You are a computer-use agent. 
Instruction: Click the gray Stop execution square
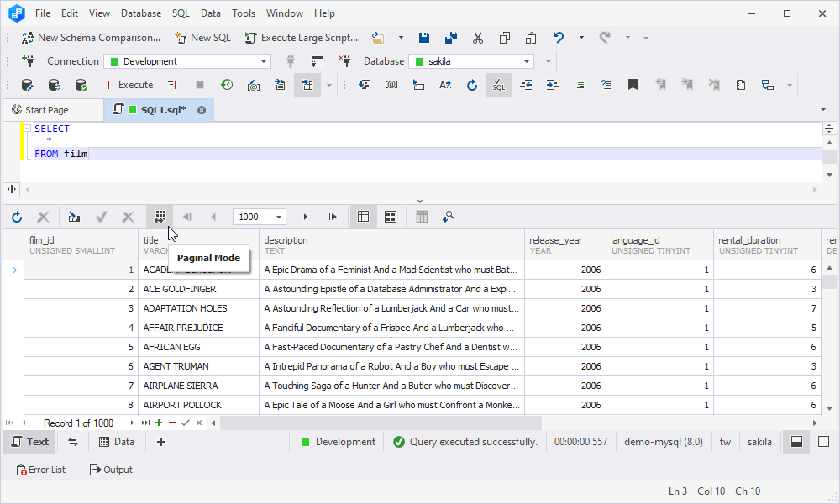200,85
